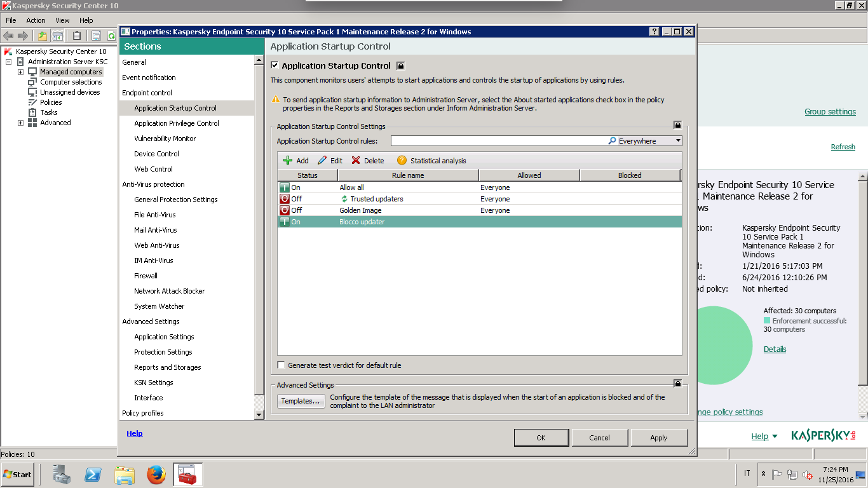Viewport: 868px width, 488px height.
Task: Show hidden tray icons chevron
Action: (x=763, y=474)
